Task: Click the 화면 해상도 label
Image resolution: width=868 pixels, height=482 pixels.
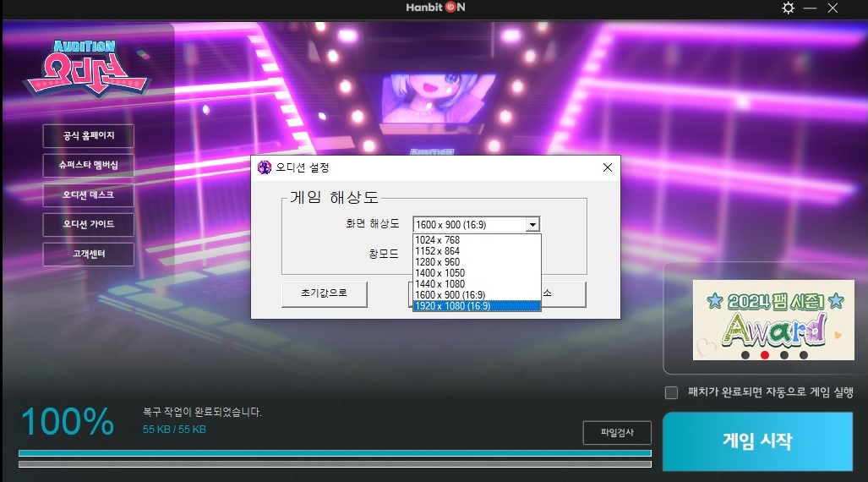Action: click(373, 223)
